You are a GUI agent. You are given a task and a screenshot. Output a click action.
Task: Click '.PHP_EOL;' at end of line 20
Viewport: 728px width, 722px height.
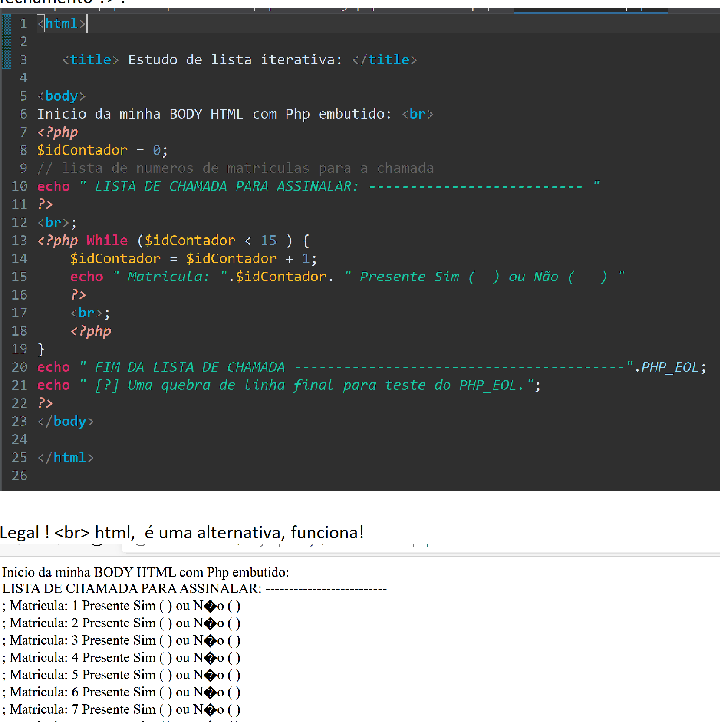(x=670, y=367)
